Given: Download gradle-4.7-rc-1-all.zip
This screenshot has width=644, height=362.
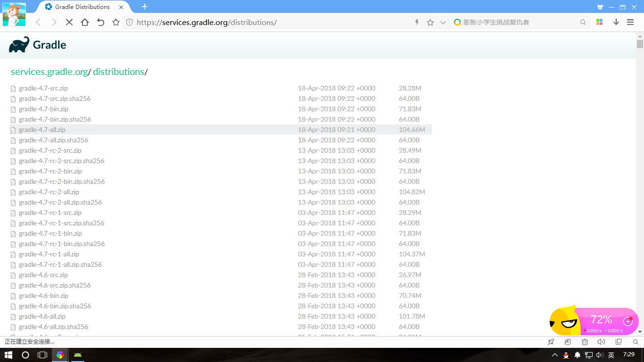Looking at the screenshot, I should pos(49,254).
